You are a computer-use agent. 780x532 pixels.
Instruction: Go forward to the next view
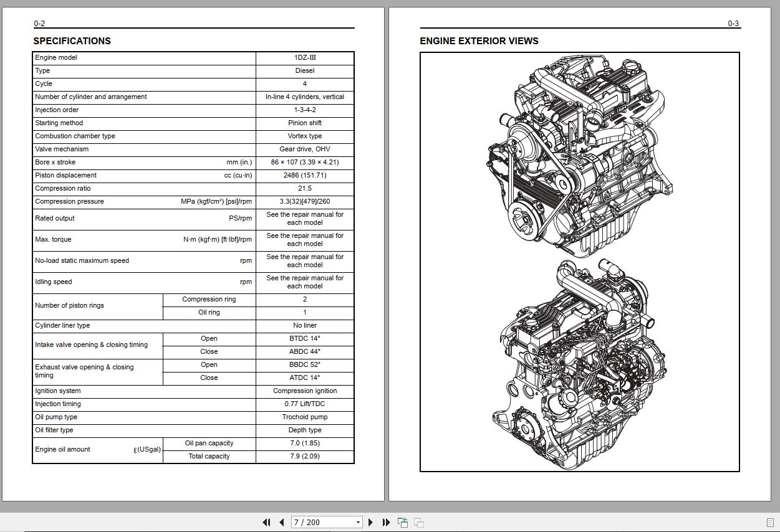pyautogui.click(x=418, y=522)
